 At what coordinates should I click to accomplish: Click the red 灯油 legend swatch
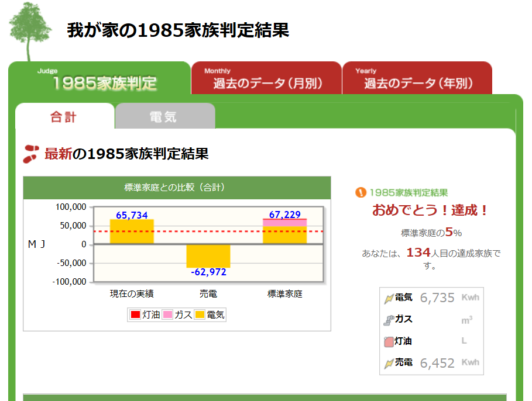tap(135, 314)
